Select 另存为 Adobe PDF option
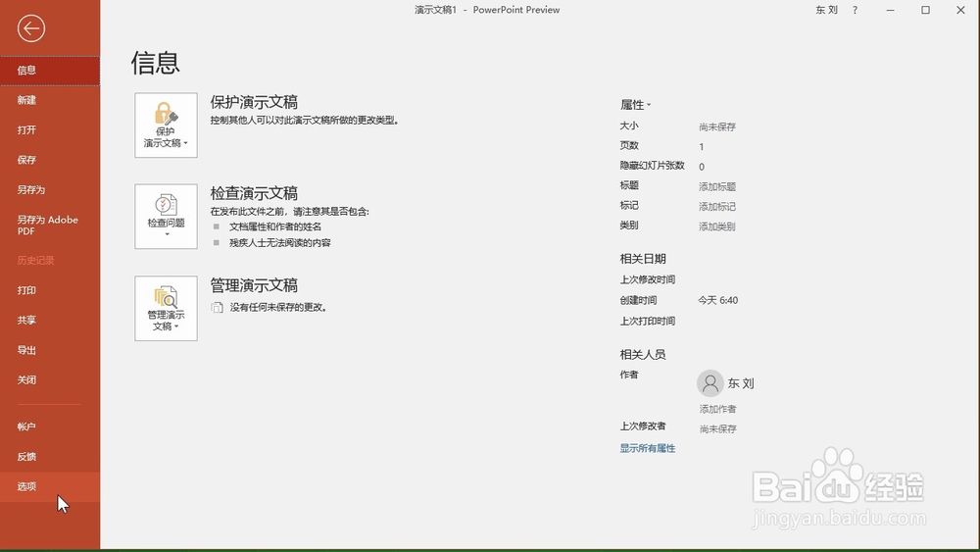The height and width of the screenshot is (552, 980). (50, 226)
